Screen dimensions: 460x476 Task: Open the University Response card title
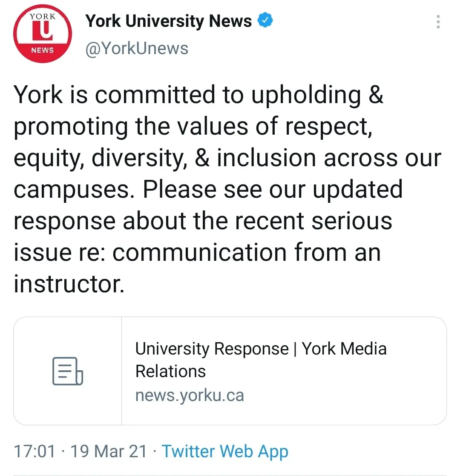261,349
